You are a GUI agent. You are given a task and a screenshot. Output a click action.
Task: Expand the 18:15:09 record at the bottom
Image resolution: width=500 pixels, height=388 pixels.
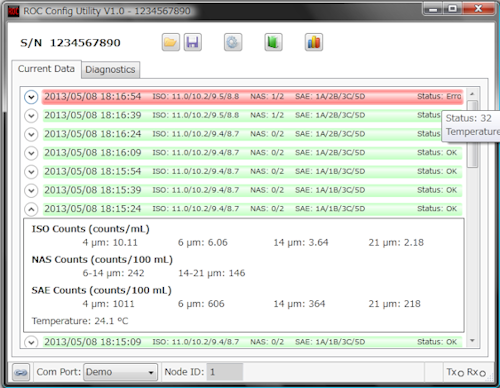[x=31, y=342]
